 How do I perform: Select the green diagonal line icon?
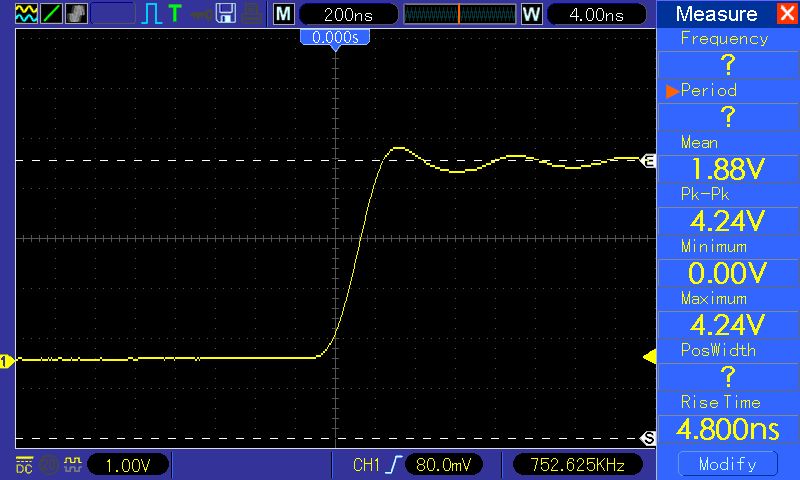(52, 13)
